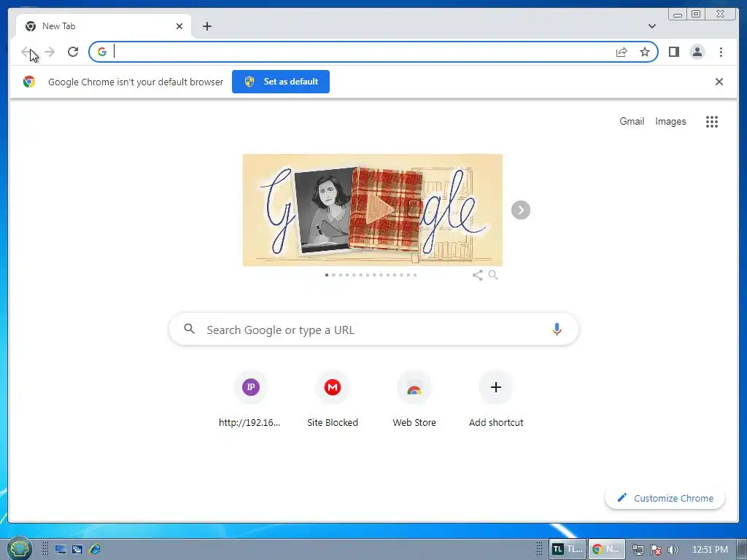Open the Web Store shortcut
This screenshot has height=560, width=747.
tap(414, 400)
